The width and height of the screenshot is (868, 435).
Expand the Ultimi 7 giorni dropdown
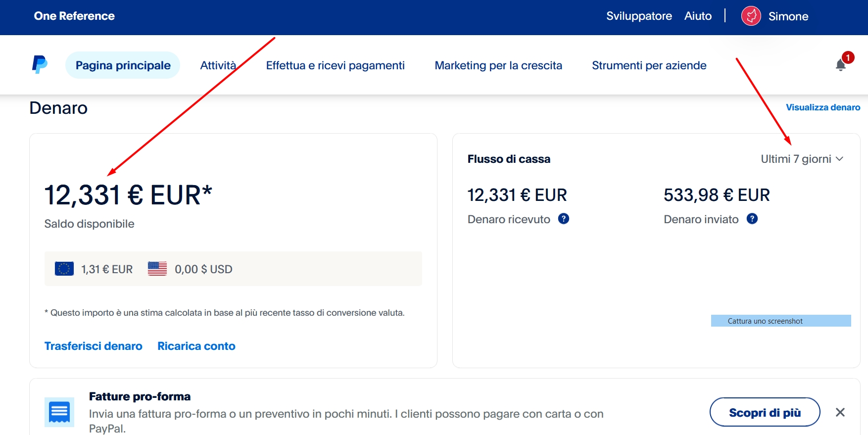point(802,159)
